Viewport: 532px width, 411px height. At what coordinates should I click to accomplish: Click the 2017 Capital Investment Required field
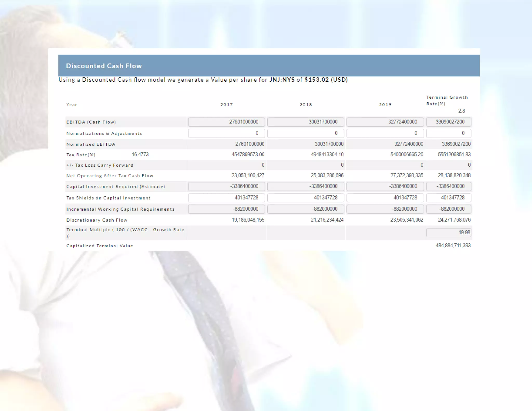tap(226, 186)
